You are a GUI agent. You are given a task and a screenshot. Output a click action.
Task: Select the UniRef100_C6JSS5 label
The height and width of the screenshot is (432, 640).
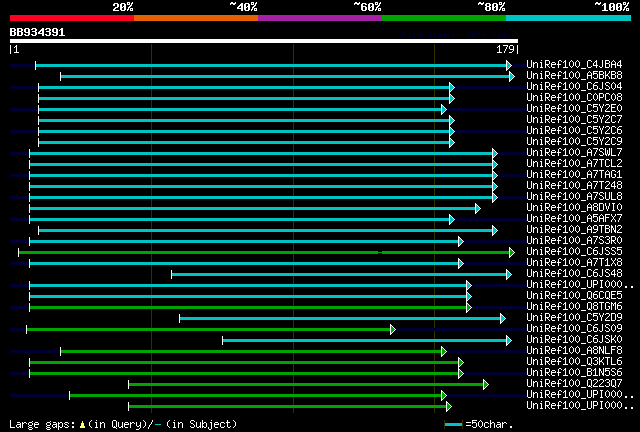click(574, 252)
